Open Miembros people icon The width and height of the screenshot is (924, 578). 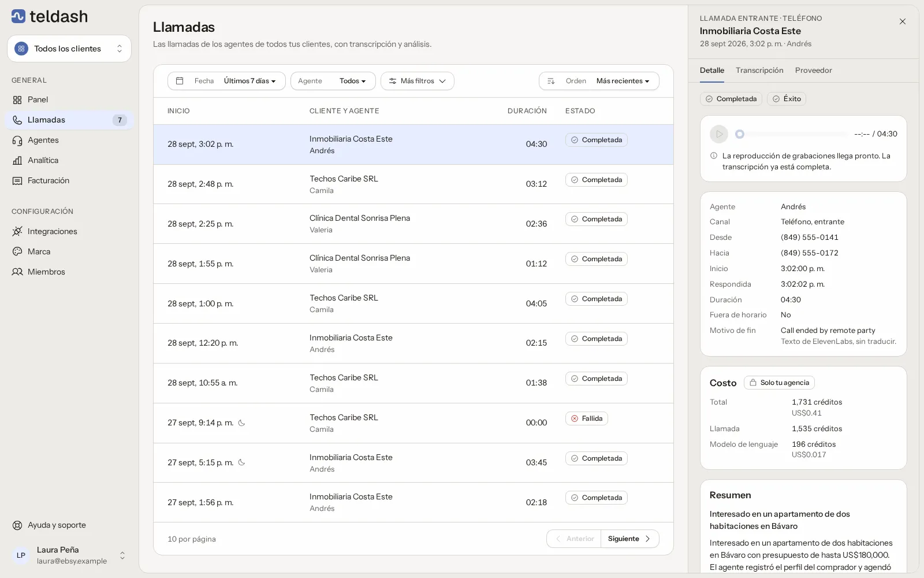pyautogui.click(x=17, y=272)
